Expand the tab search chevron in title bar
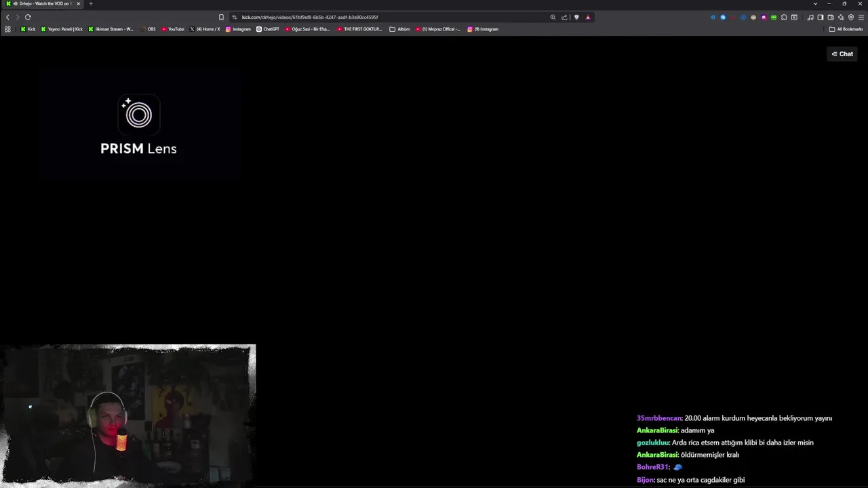Image resolution: width=868 pixels, height=488 pixels. click(815, 3)
